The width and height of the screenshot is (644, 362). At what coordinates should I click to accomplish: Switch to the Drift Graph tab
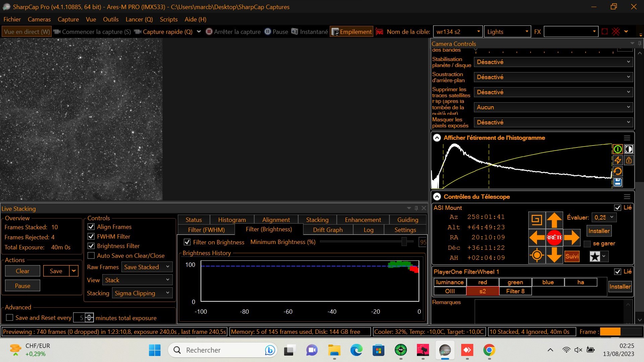[x=328, y=230]
